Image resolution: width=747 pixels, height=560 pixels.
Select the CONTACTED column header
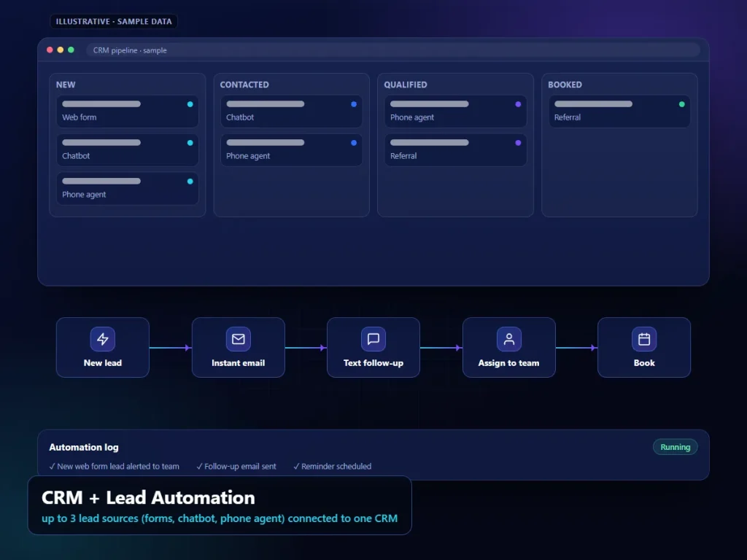coord(244,85)
